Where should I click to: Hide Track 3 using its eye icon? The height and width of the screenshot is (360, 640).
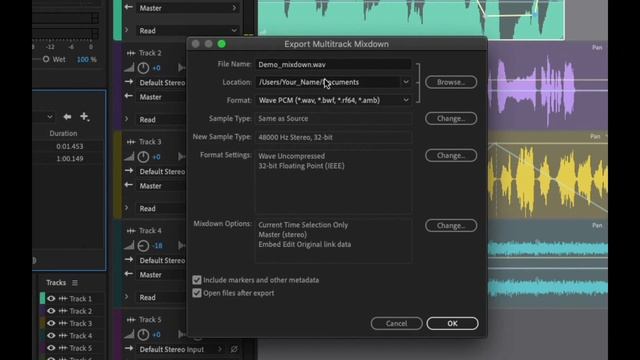pos(51,323)
